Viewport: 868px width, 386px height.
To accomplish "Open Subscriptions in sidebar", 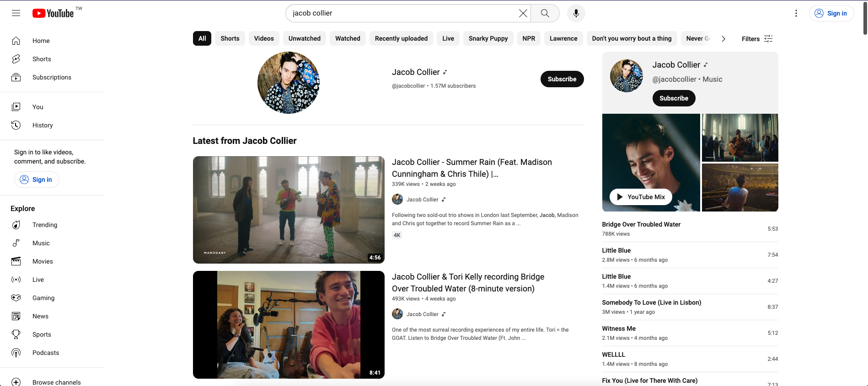I will coord(52,77).
